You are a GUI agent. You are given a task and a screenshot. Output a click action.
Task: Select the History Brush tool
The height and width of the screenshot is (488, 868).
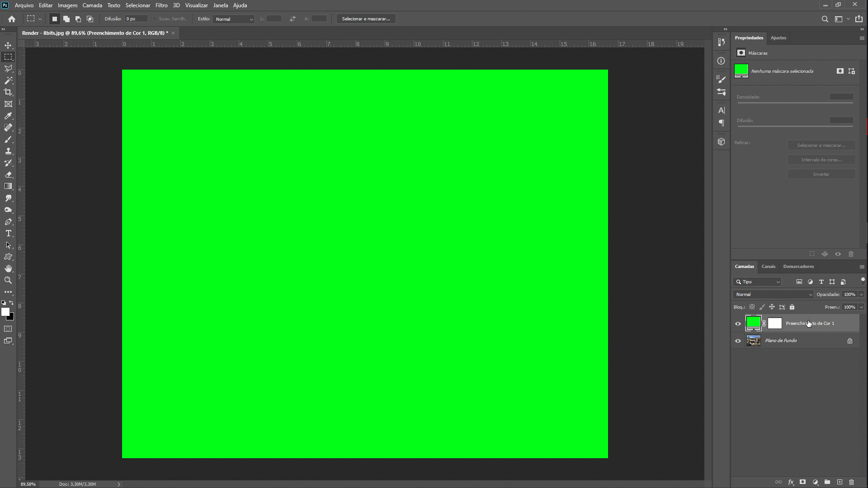click(8, 163)
